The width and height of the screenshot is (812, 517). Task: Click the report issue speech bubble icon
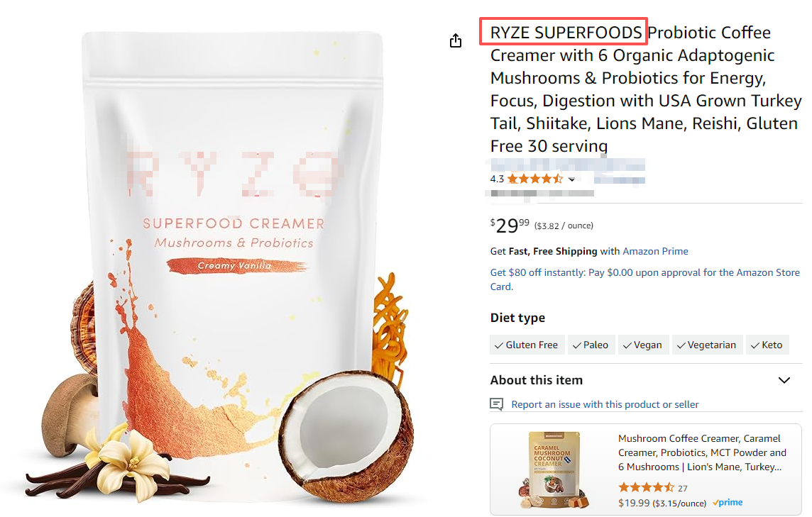[x=496, y=404]
